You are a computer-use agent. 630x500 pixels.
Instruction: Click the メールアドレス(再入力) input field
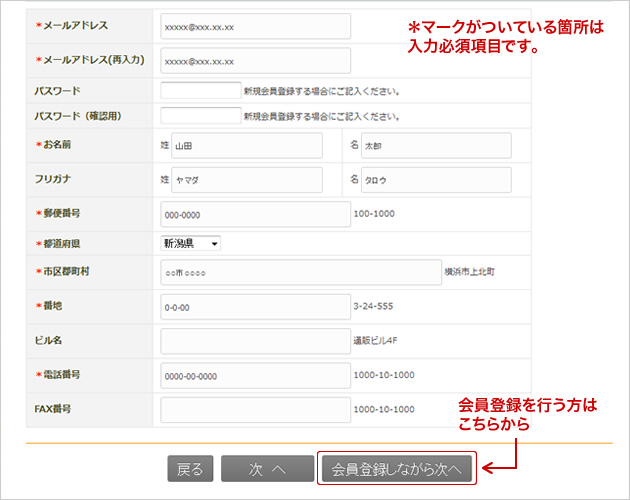255,60
